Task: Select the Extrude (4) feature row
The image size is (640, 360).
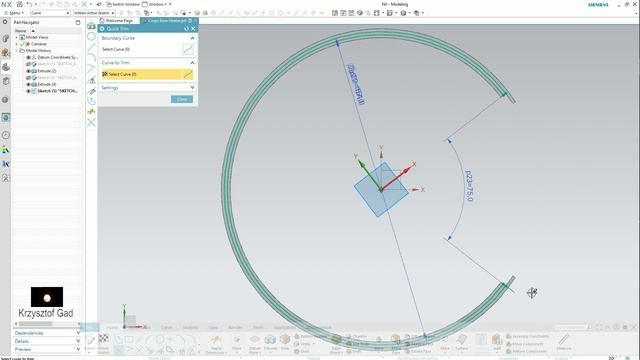Action: [x=47, y=84]
